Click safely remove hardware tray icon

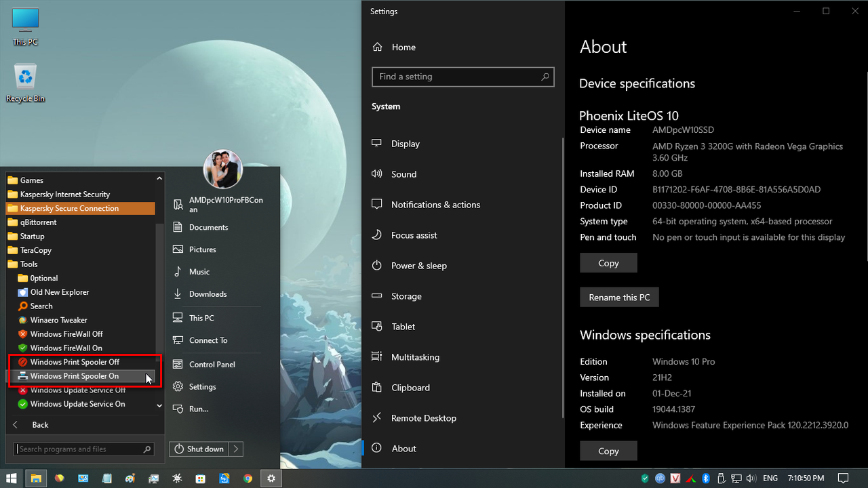[x=722, y=478]
